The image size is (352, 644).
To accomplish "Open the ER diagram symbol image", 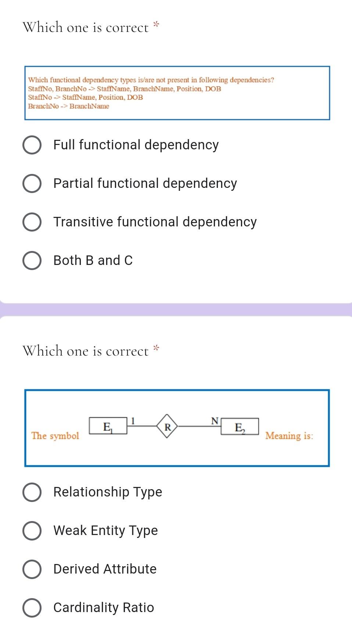I will pyautogui.click(x=177, y=428).
